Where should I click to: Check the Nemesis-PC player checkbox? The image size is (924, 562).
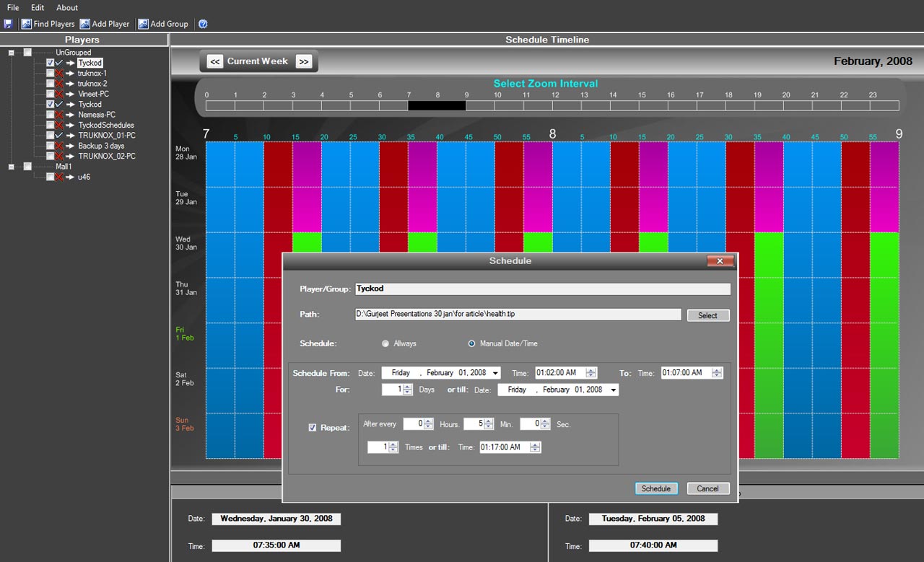point(50,115)
